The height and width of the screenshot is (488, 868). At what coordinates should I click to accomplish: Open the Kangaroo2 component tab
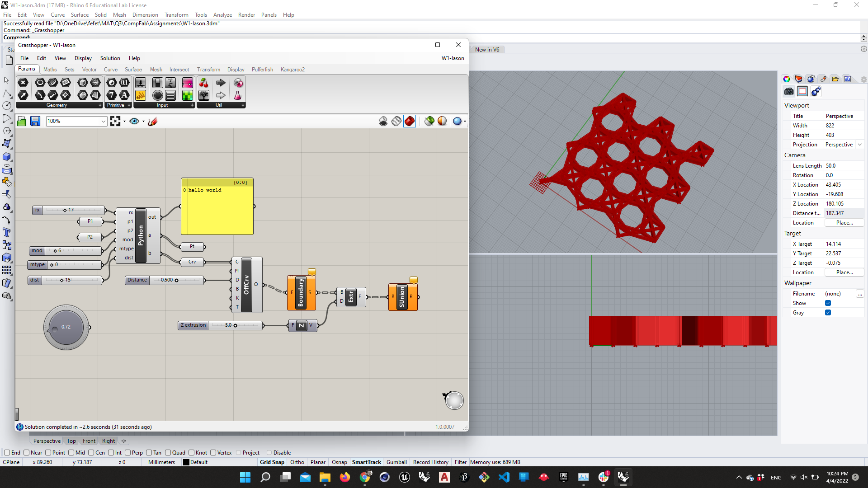coord(292,70)
